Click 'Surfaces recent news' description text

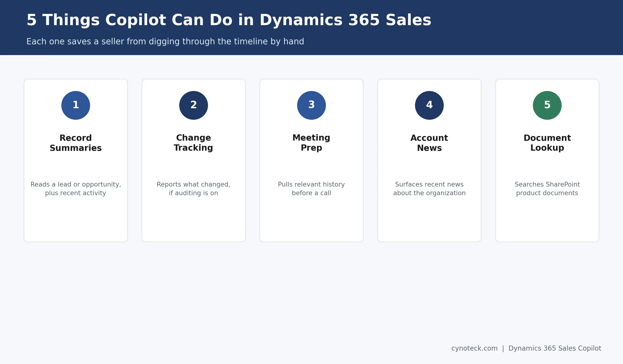tap(429, 189)
